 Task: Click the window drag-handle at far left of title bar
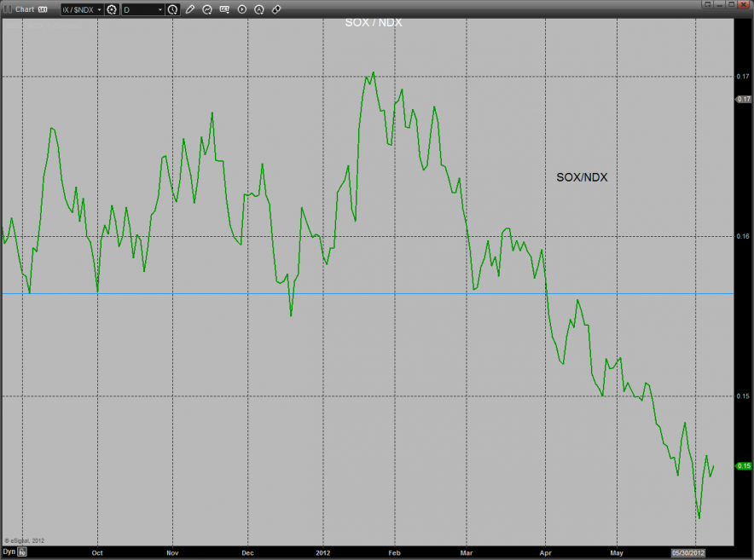[x=6, y=9]
